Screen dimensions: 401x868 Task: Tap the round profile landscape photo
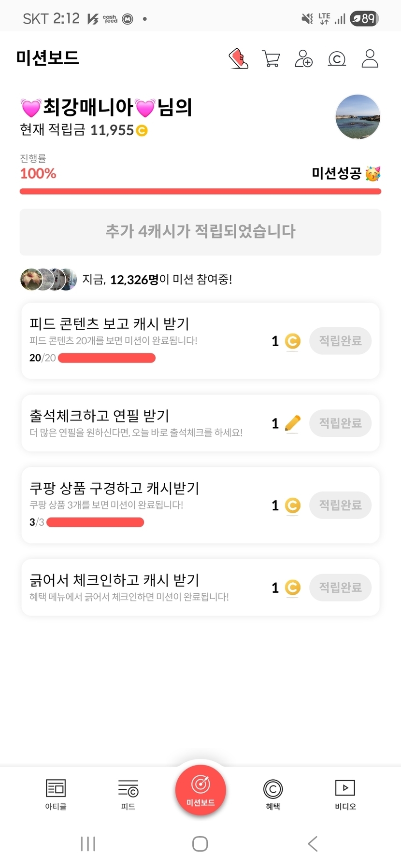click(358, 117)
